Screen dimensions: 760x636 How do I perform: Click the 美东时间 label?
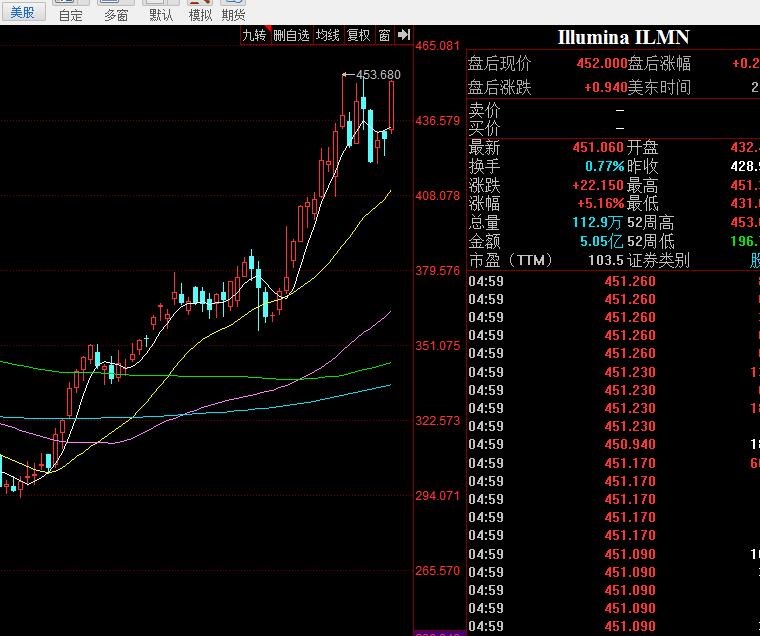[x=659, y=87]
